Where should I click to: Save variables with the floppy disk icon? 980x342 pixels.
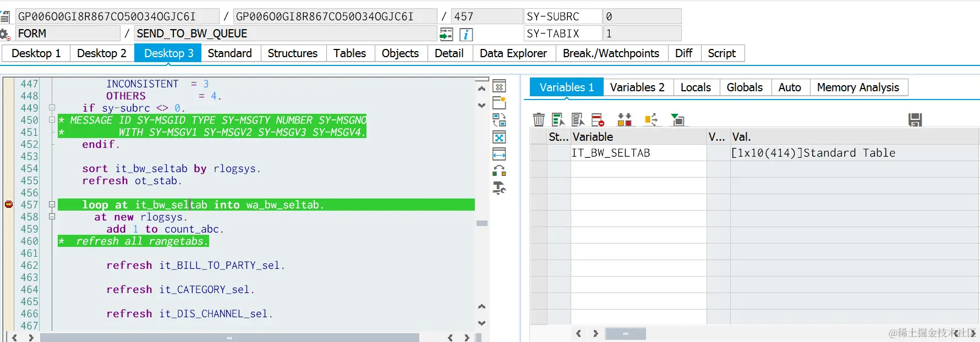[915, 120]
